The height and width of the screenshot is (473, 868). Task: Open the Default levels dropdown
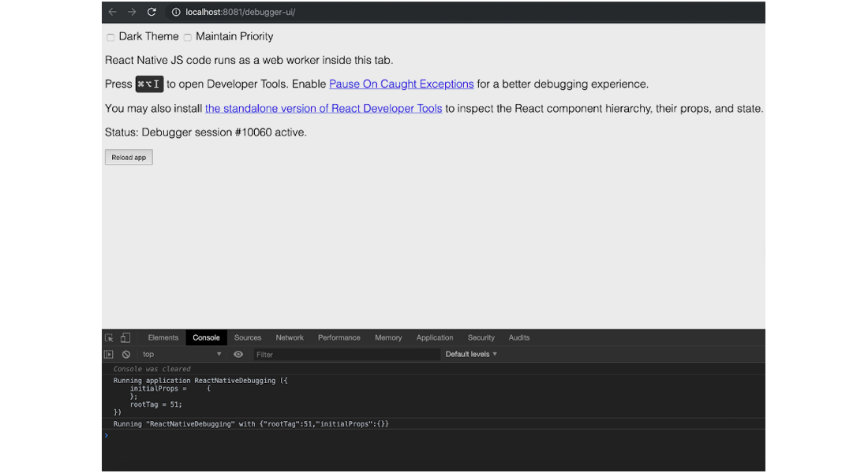tap(471, 355)
